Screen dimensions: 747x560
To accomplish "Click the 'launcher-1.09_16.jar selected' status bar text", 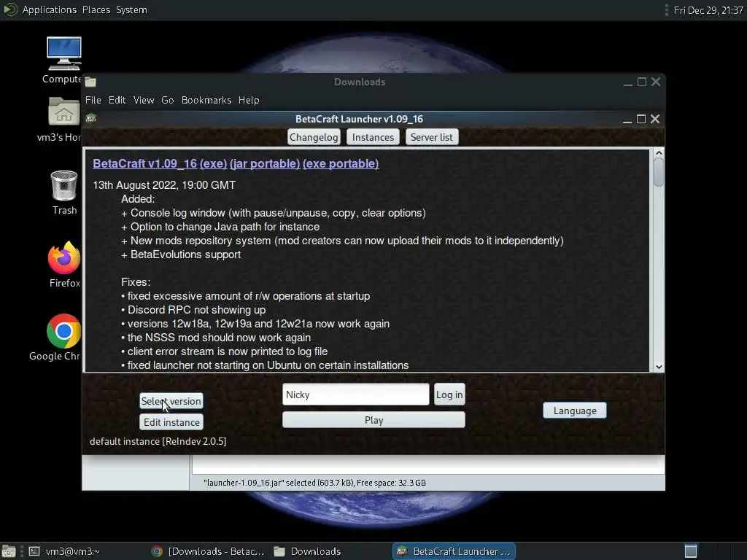I will click(x=315, y=483).
